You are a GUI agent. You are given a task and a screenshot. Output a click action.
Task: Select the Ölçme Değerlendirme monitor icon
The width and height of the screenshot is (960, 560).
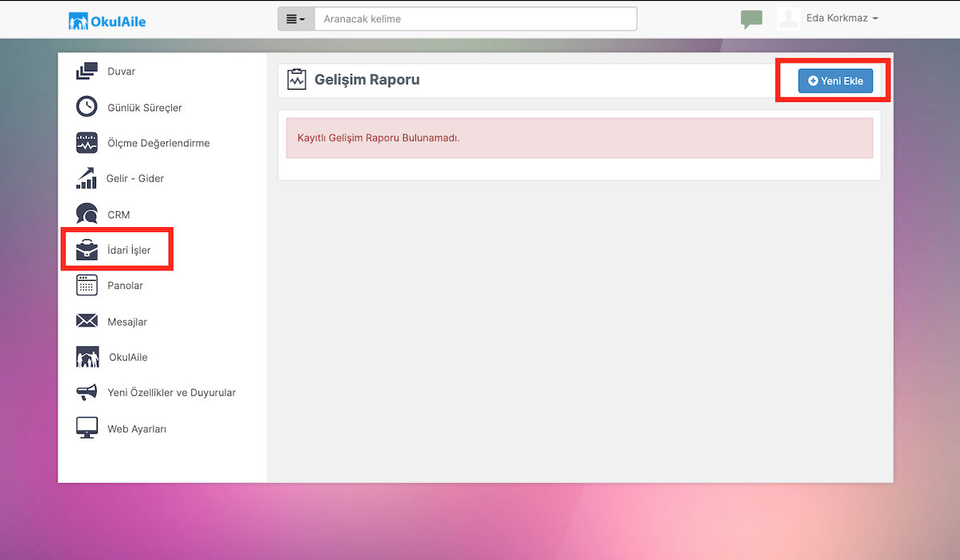pos(86,143)
